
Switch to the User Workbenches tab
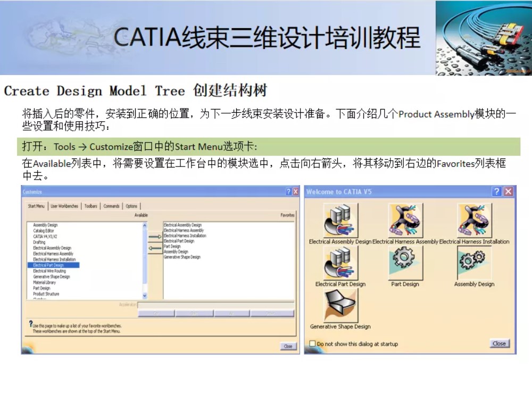pyautogui.click(x=64, y=206)
